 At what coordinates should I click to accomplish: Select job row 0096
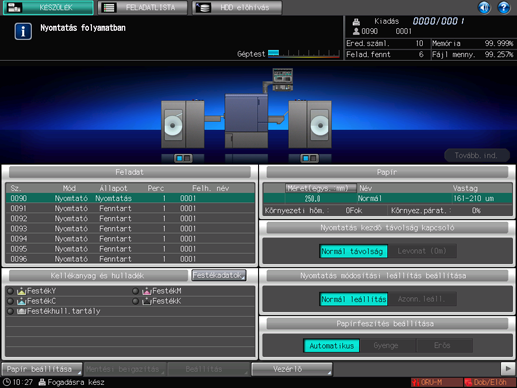coord(130,259)
